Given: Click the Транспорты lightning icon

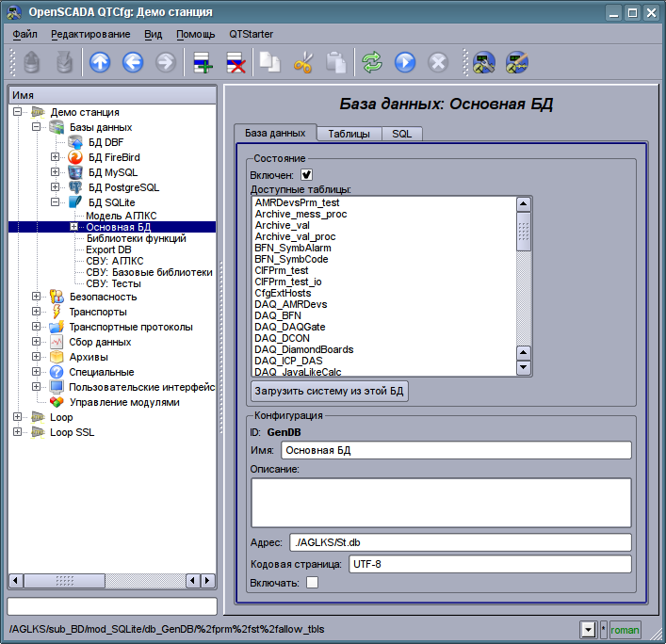Looking at the screenshot, I should (x=57, y=312).
